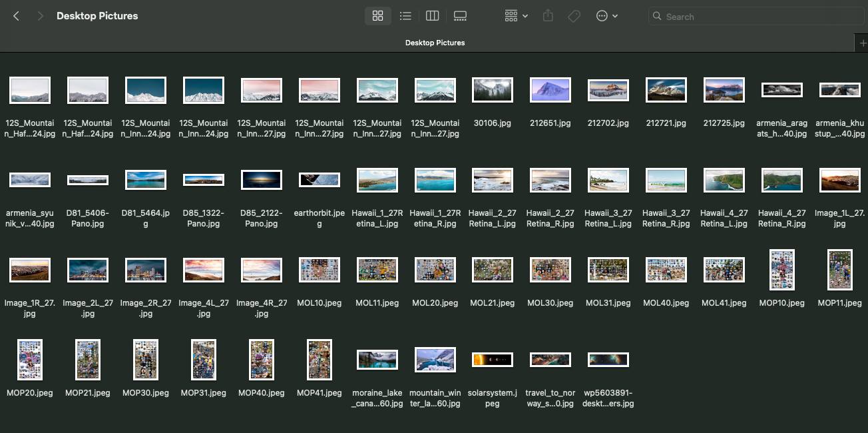Switch to gallery view
868x433 pixels.
[460, 15]
